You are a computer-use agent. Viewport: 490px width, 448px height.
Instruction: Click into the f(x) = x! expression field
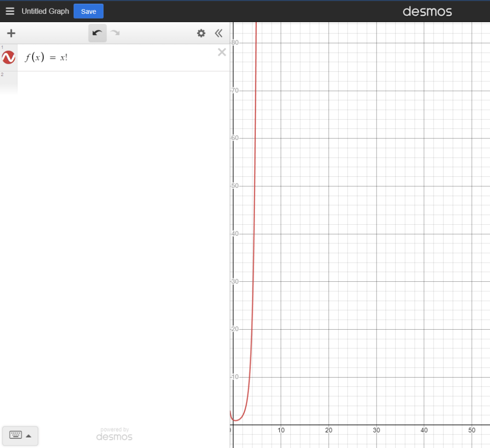(120, 57)
